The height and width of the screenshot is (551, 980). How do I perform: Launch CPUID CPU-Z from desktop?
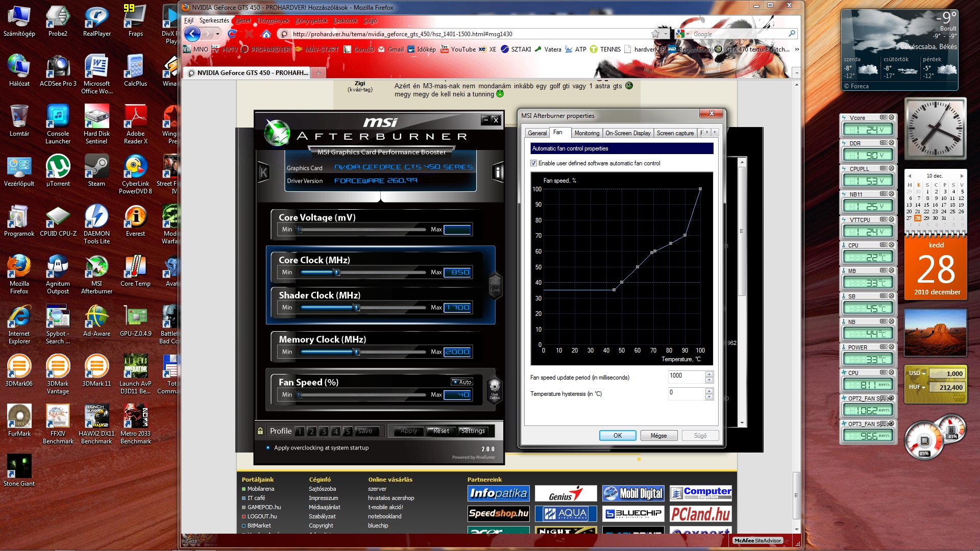point(58,221)
